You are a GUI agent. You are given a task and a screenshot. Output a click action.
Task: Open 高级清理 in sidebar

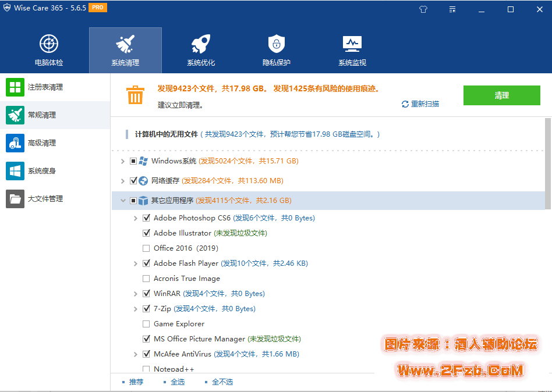[55, 142]
